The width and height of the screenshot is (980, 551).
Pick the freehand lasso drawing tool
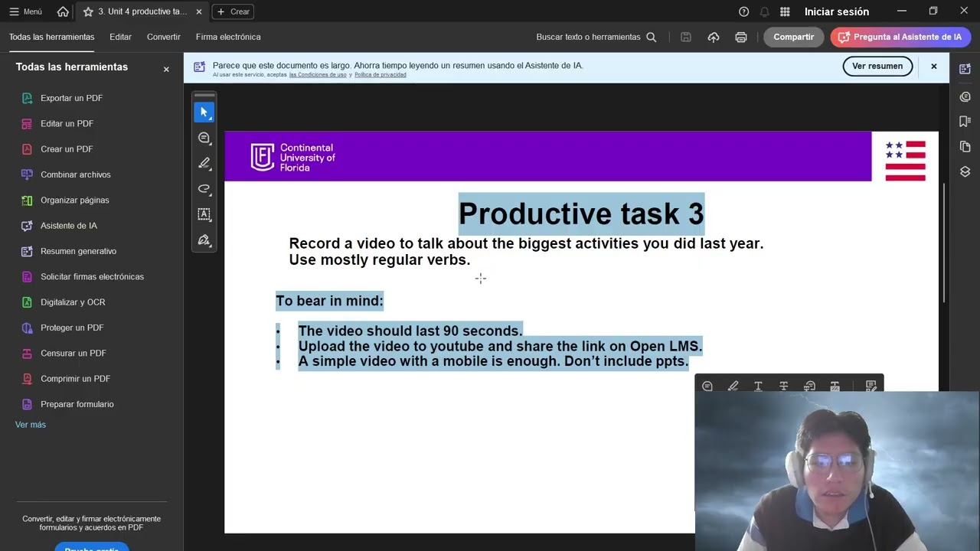(x=204, y=189)
